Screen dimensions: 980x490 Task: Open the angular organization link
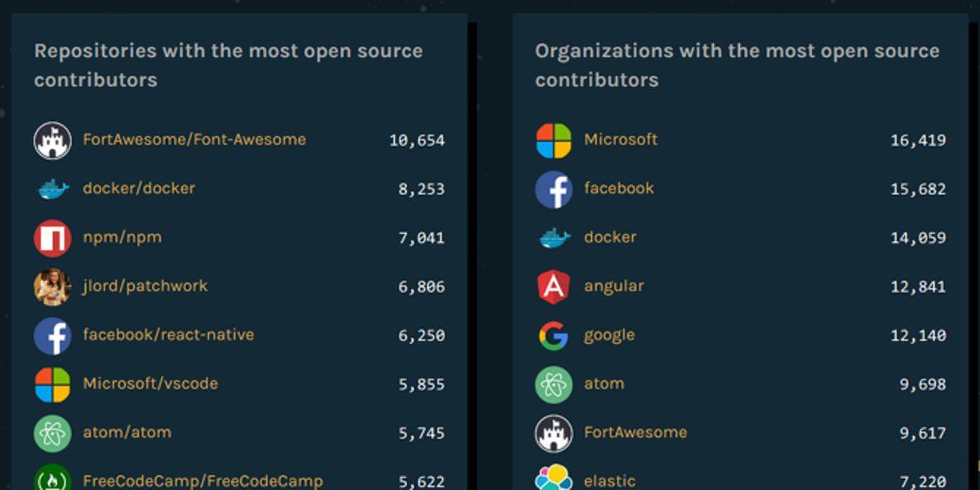(613, 287)
